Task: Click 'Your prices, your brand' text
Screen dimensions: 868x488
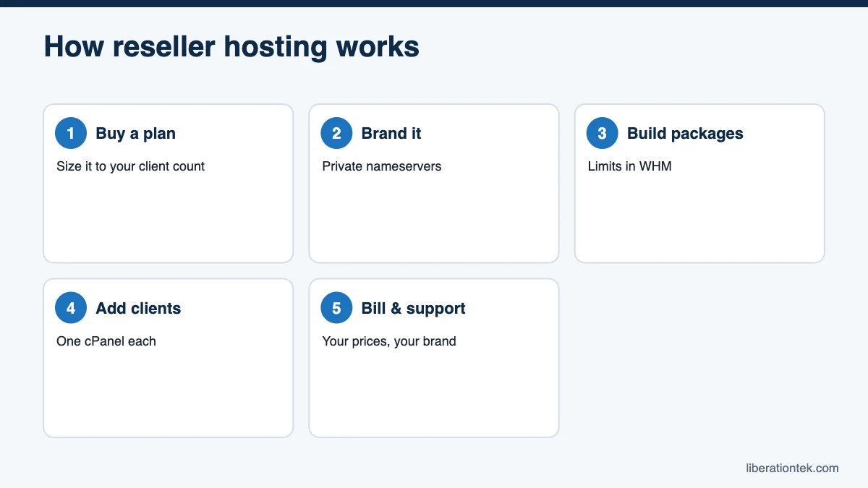Action: tap(389, 341)
